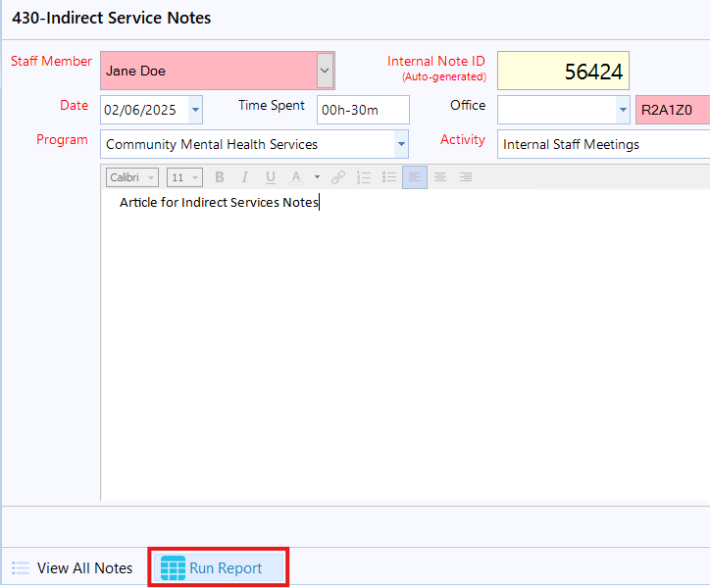Align note text to the right
The height and width of the screenshot is (588, 710).
point(466,177)
